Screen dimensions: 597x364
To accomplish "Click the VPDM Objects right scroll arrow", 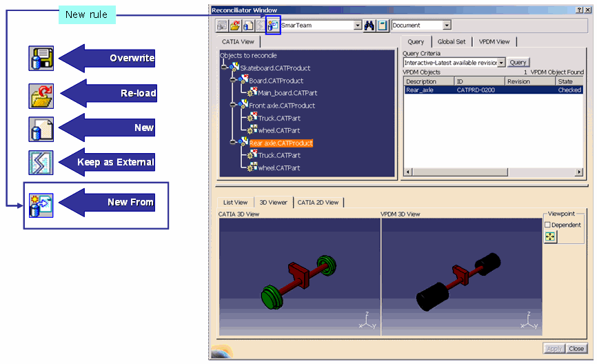I will pyautogui.click(x=579, y=172).
